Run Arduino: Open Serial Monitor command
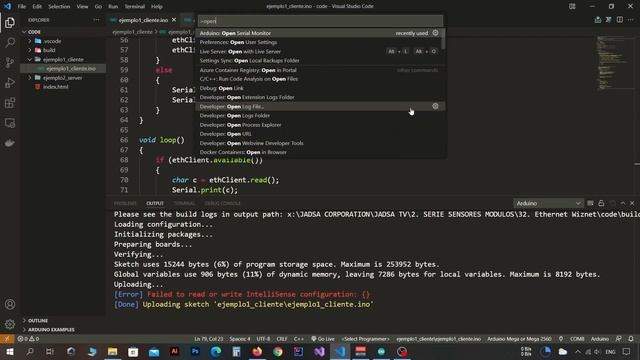This screenshot has height=360, width=640. click(x=319, y=33)
